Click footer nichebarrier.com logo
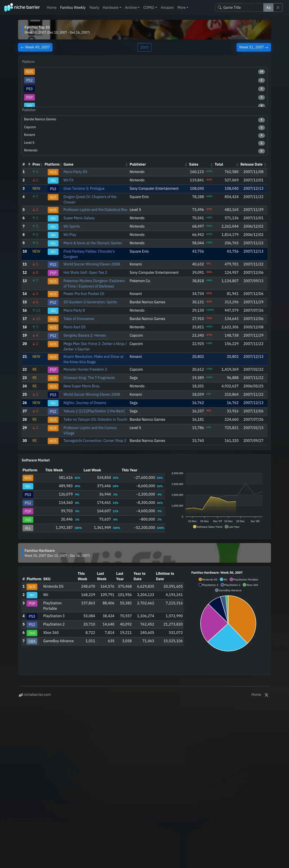289x868 pixels. (x=35, y=694)
